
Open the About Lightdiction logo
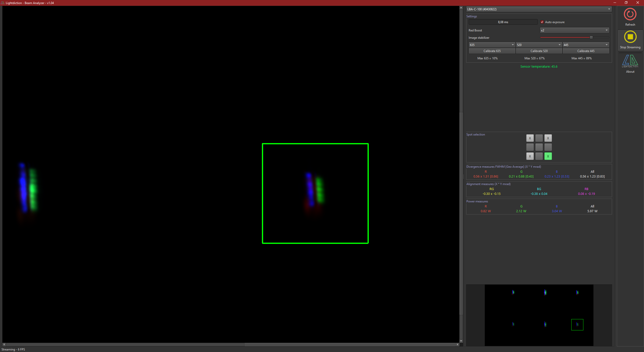coord(630,61)
